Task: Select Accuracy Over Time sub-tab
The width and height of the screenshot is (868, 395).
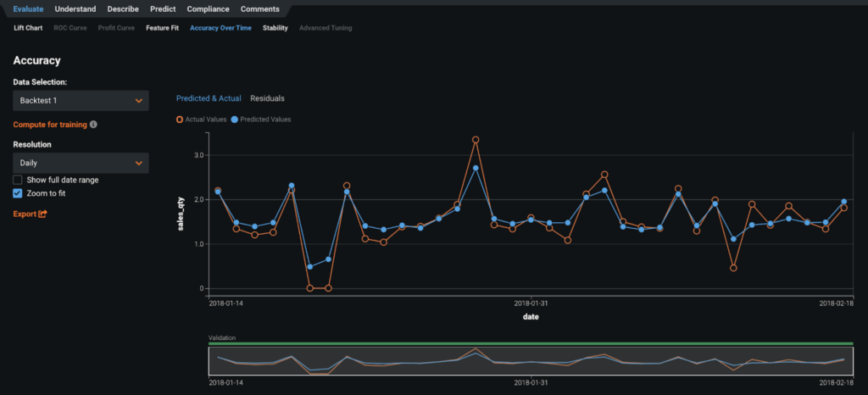Action: pyautogui.click(x=220, y=28)
